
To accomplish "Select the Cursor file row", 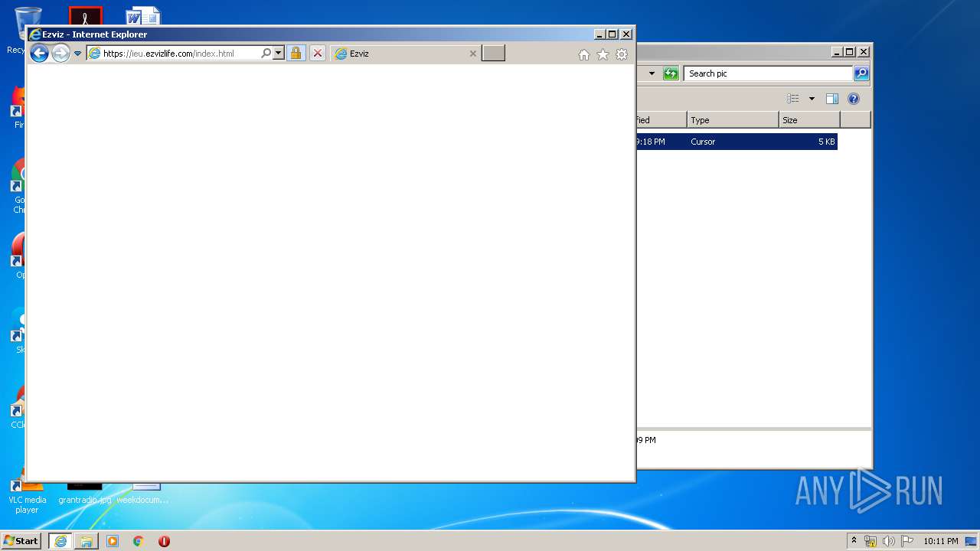I will point(737,142).
